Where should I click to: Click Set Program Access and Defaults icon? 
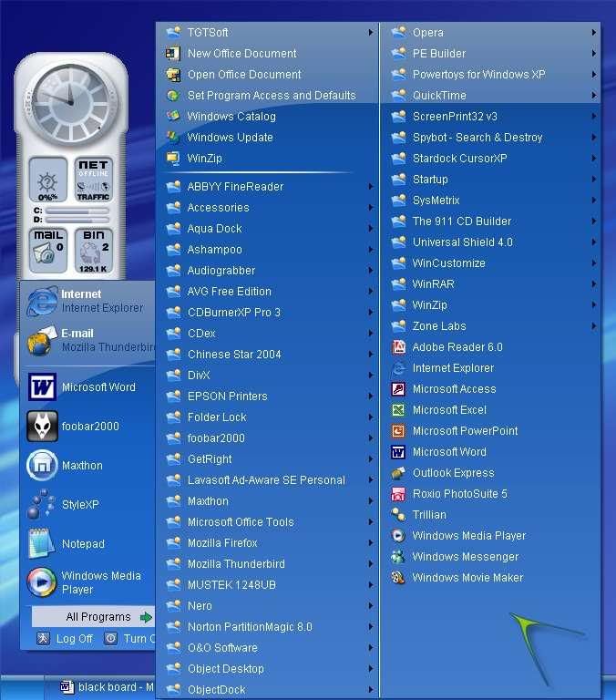(173, 95)
